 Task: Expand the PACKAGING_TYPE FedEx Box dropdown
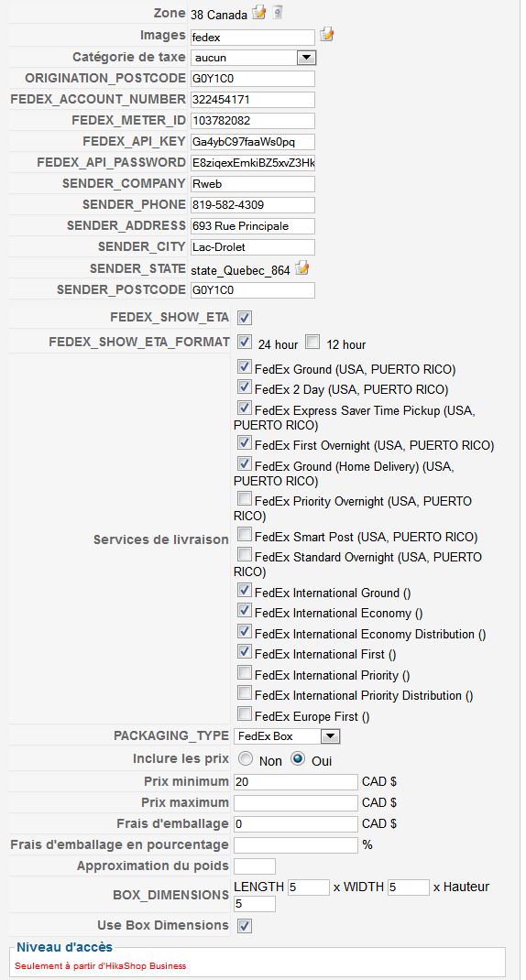pyautogui.click(x=287, y=736)
